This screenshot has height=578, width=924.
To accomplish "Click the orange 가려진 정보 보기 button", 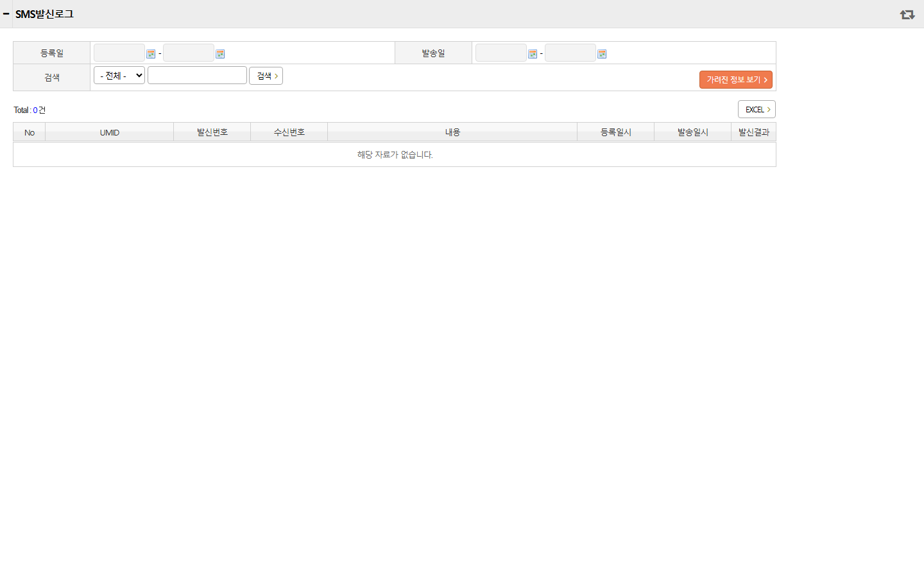I will tap(736, 80).
